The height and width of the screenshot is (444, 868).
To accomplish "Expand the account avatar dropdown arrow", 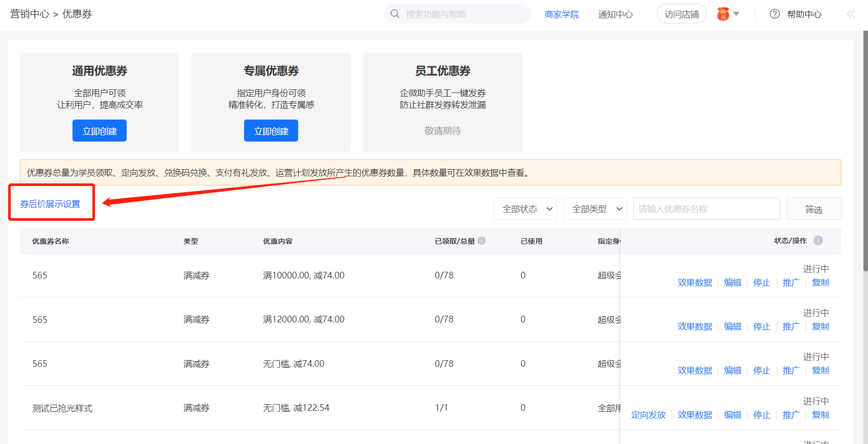I will coord(736,14).
